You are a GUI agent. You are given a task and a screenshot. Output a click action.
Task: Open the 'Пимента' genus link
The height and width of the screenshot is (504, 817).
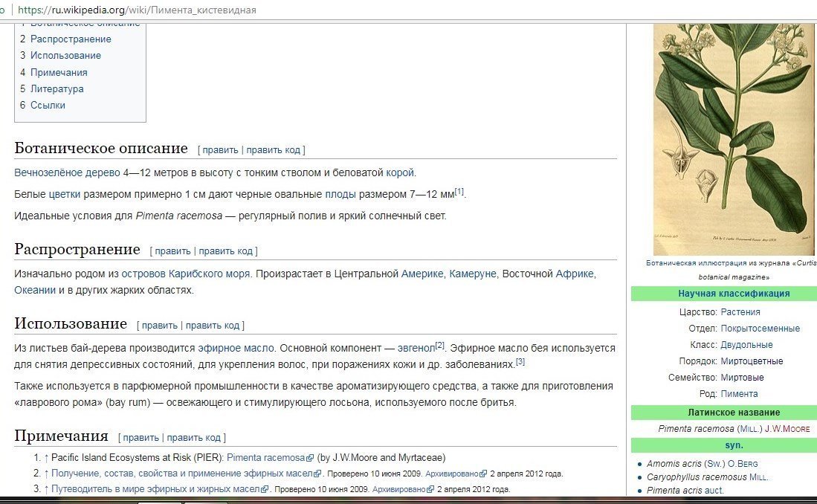(x=739, y=394)
